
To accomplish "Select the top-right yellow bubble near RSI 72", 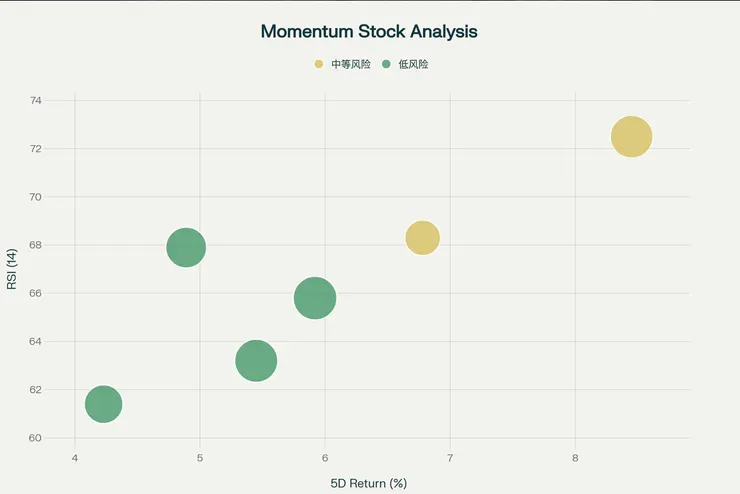I will click(631, 136).
